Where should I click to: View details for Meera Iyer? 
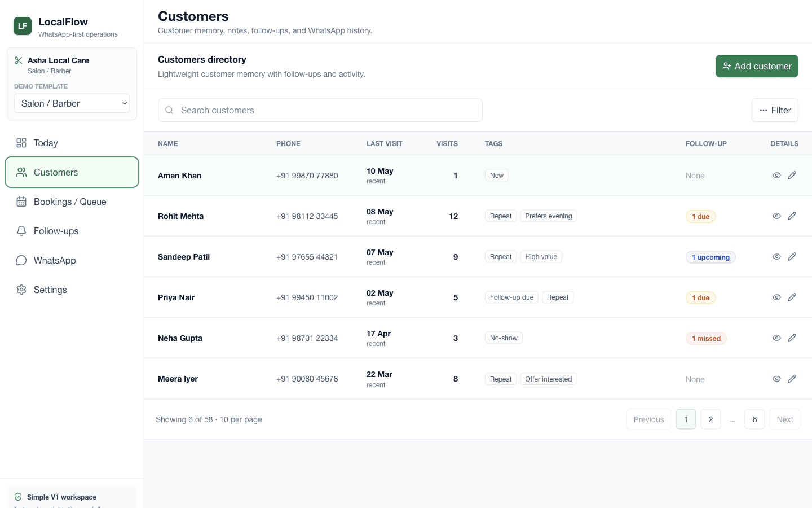point(776,379)
